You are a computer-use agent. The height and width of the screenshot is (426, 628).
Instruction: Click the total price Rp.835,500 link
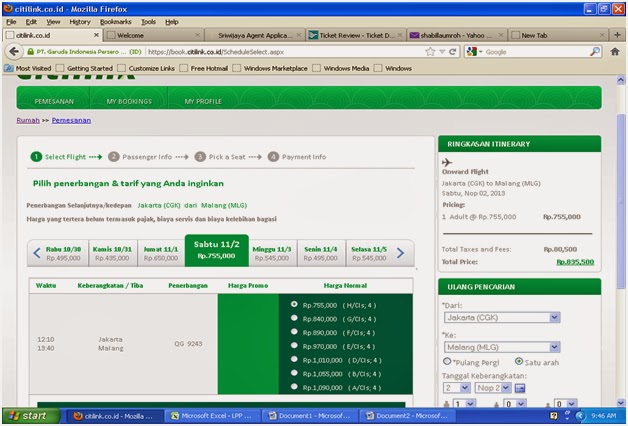pos(575,262)
